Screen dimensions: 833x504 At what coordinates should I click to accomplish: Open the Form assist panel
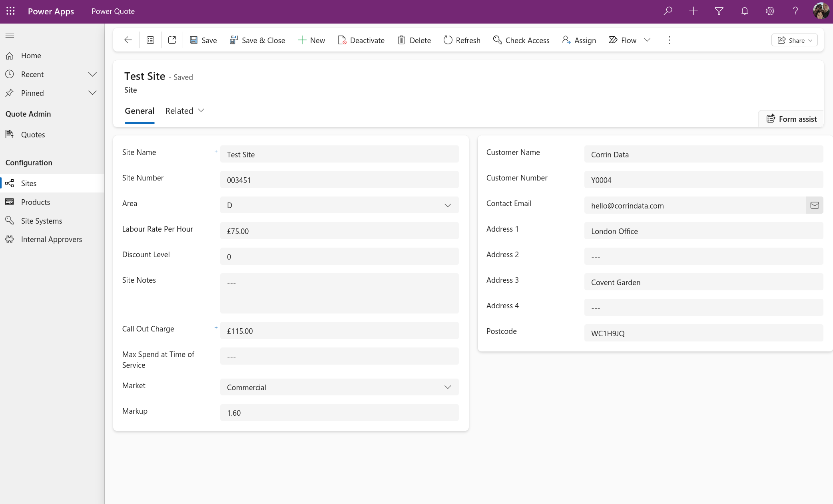(x=791, y=119)
